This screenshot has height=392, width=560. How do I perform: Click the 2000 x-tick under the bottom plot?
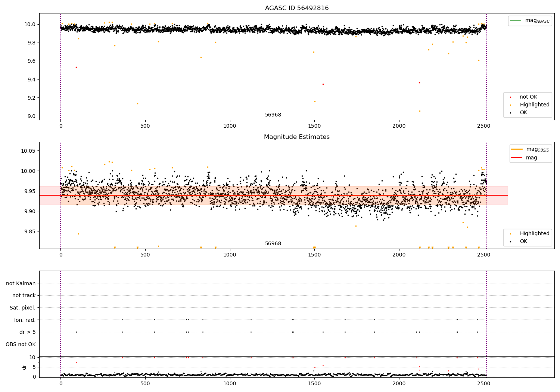pyautogui.click(x=399, y=383)
